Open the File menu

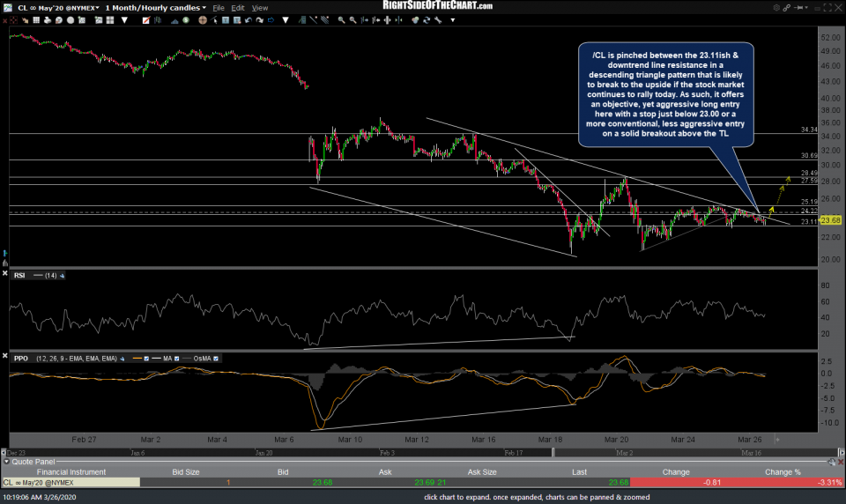tap(219, 7)
